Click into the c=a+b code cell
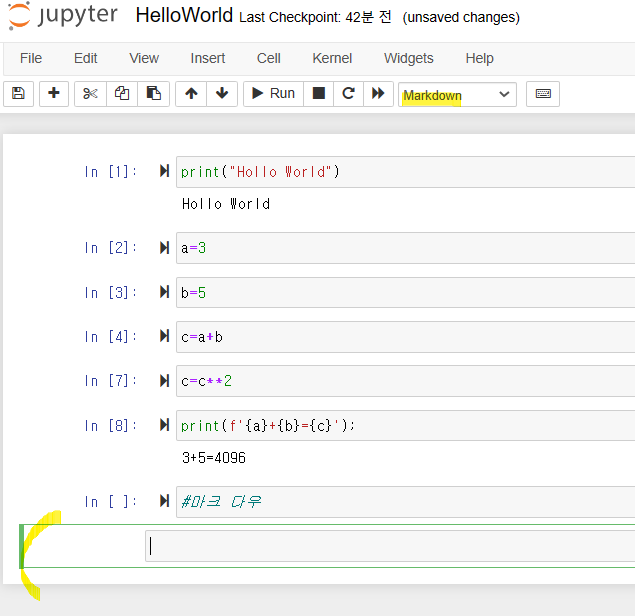635x616 pixels. pos(405,337)
